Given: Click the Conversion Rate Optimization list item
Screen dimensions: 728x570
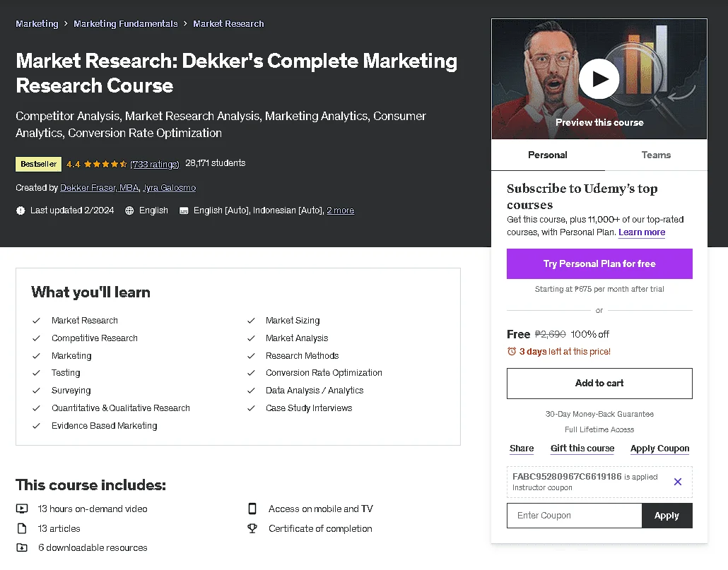Looking at the screenshot, I should (324, 373).
